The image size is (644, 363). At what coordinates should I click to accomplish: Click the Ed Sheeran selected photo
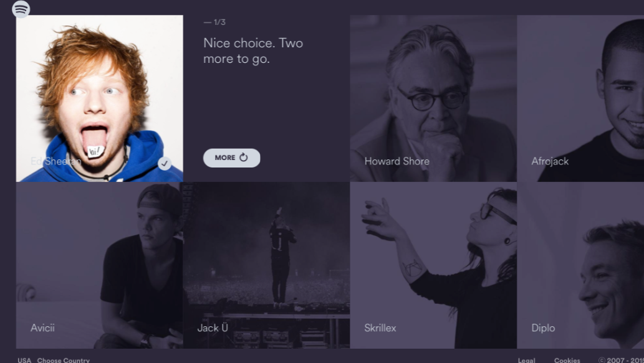click(99, 98)
